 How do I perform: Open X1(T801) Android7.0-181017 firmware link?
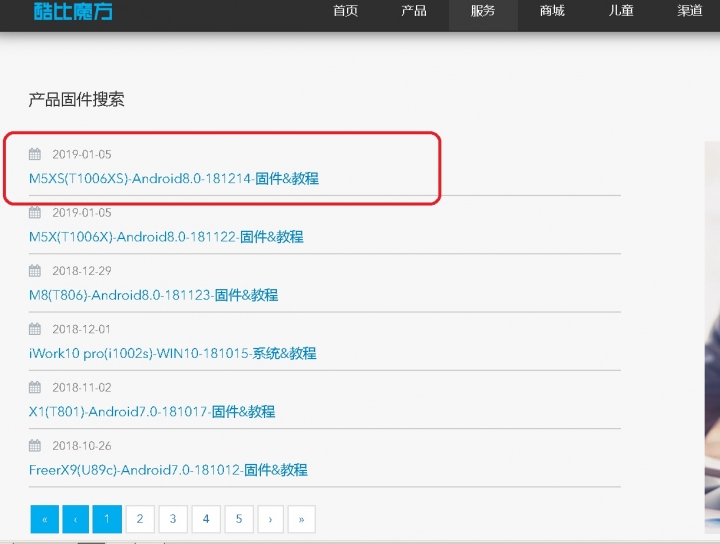coord(152,411)
